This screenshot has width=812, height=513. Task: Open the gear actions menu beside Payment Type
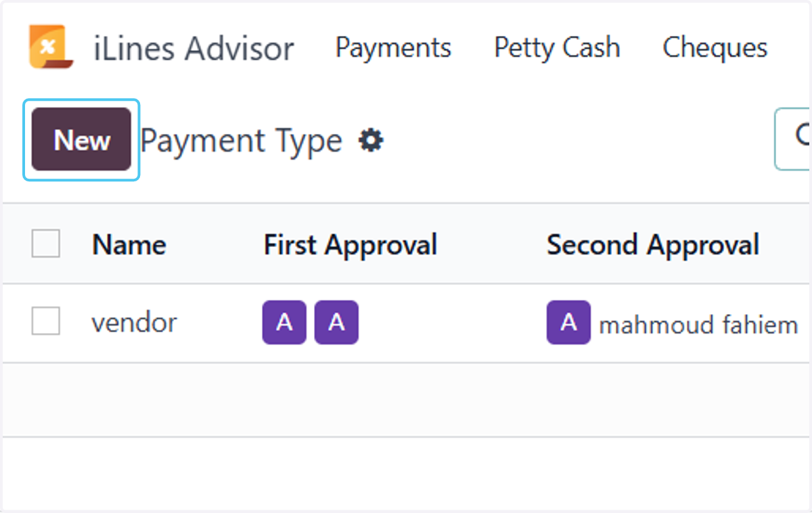point(371,141)
